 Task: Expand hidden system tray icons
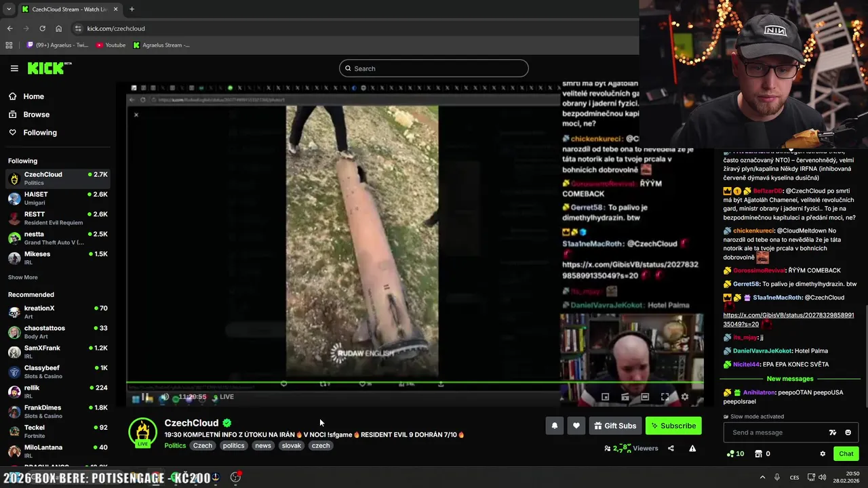point(762,477)
